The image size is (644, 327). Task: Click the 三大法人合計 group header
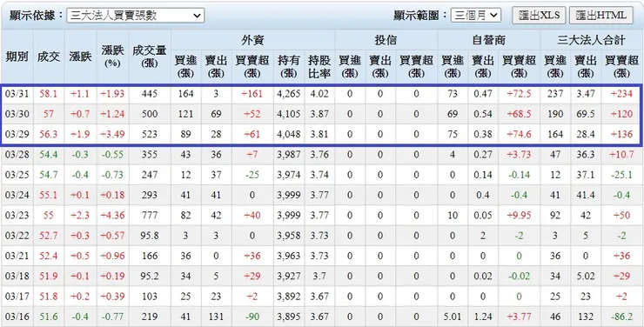(x=591, y=40)
